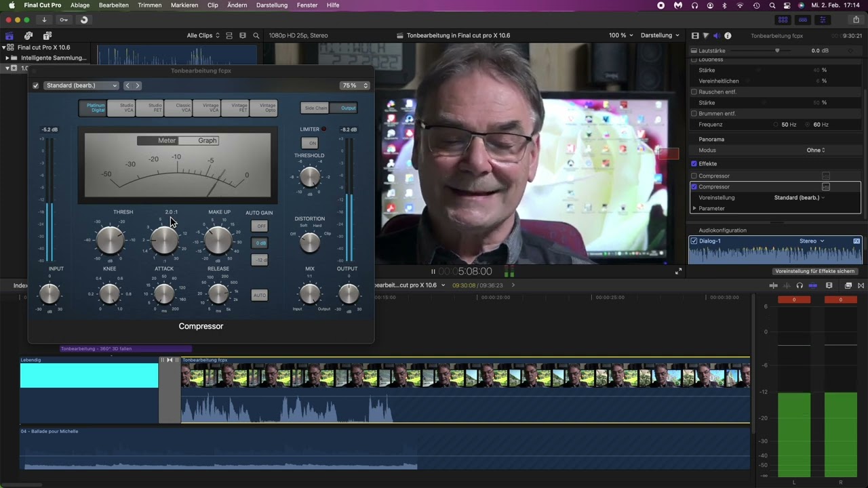
Task: Open the Ablage menu
Action: [x=80, y=5]
